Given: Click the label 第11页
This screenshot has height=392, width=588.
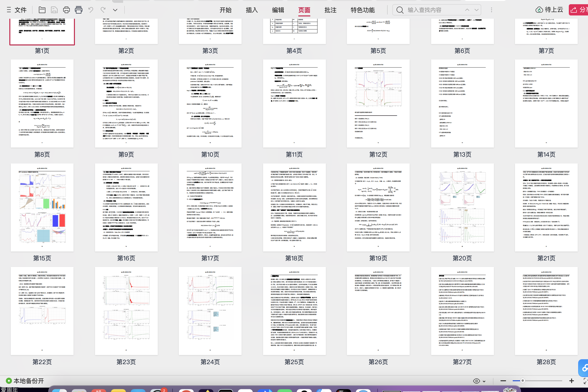Looking at the screenshot, I should coord(294,155).
